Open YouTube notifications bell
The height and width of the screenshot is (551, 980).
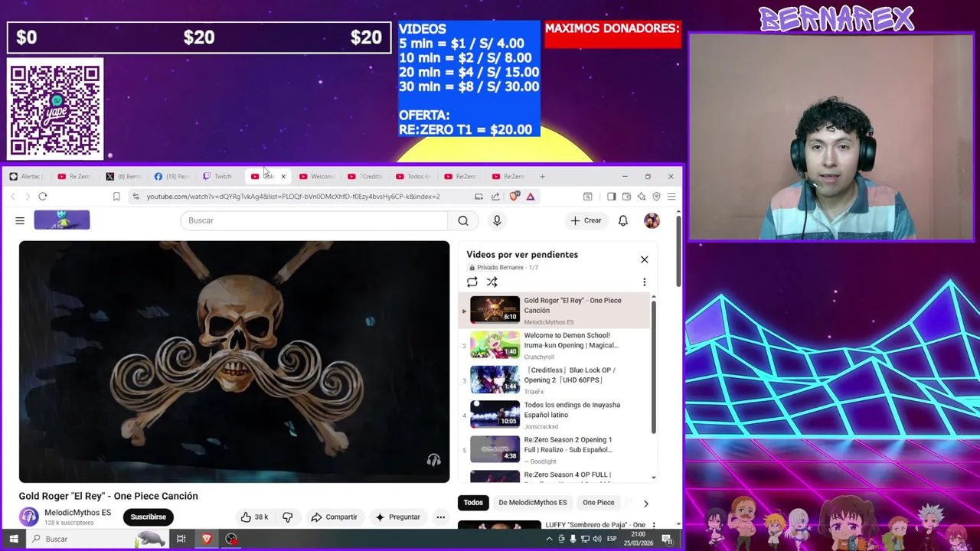(x=623, y=220)
